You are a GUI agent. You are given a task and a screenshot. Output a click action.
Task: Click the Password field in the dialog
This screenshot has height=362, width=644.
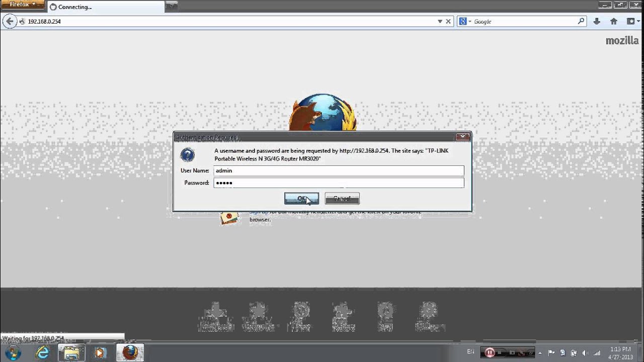point(339,183)
